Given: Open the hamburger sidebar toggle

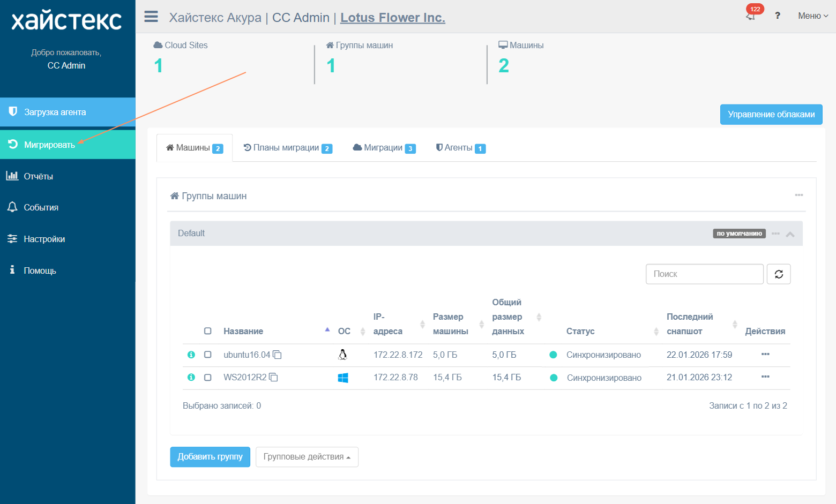Looking at the screenshot, I should click(151, 17).
